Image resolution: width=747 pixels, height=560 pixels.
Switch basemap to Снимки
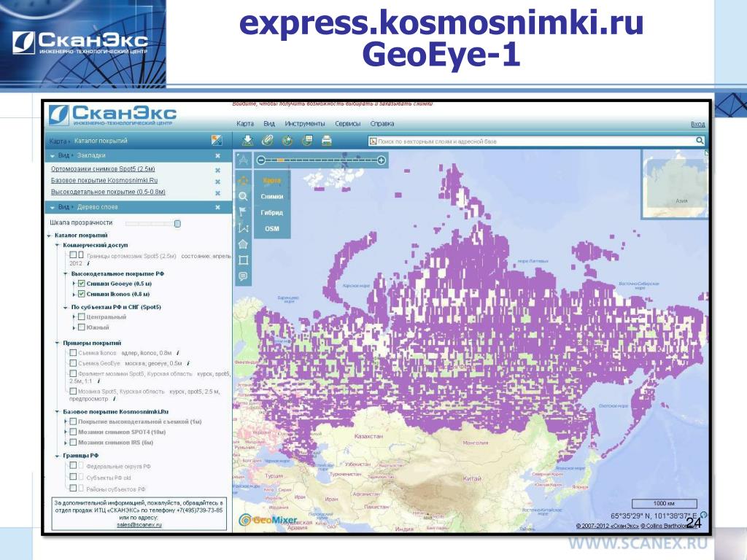pos(271,196)
